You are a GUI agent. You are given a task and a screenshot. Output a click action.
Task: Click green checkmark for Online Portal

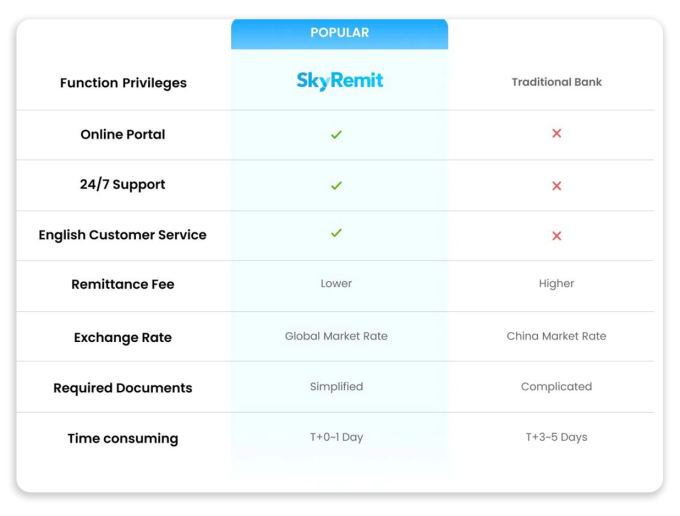(x=336, y=134)
